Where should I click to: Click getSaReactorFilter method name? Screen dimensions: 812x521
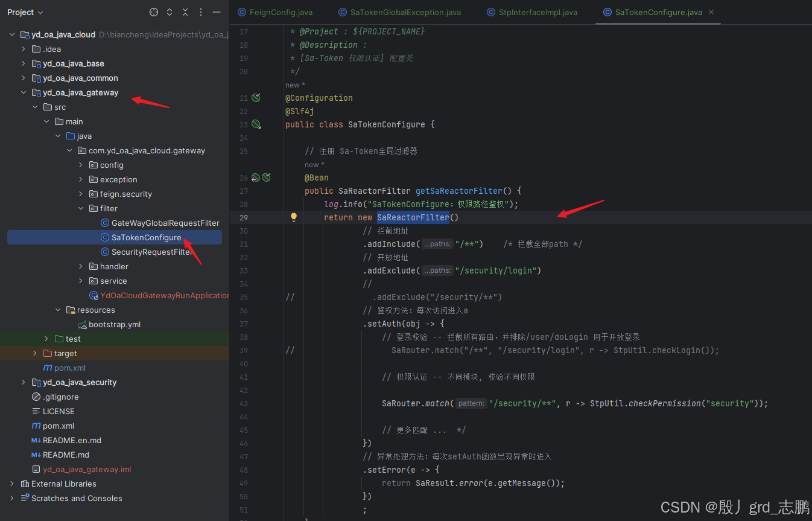pyautogui.click(x=459, y=191)
